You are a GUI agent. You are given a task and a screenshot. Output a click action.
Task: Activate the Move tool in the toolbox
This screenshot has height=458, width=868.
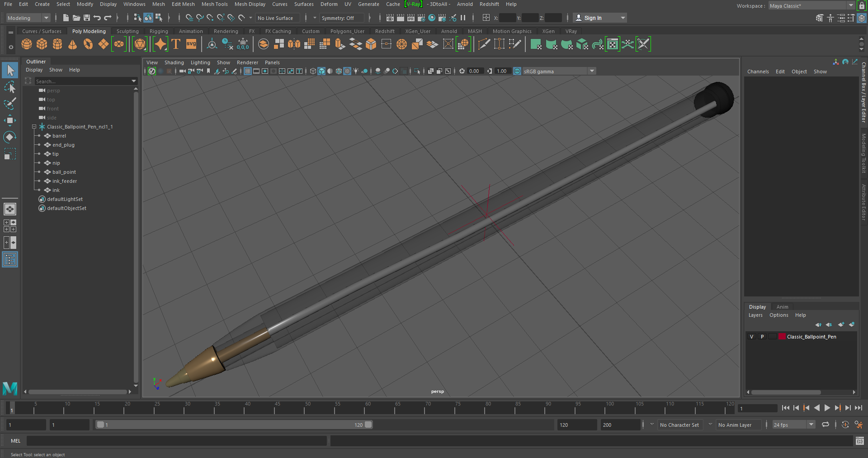coord(10,120)
